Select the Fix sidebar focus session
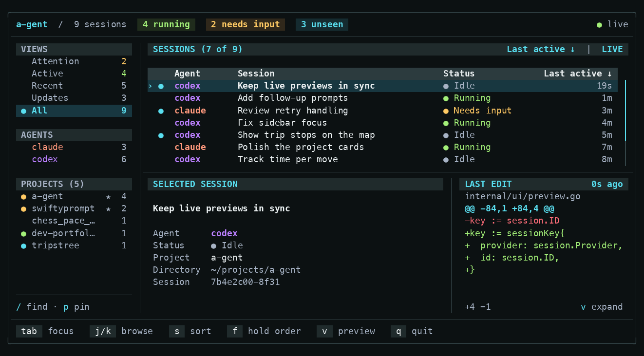Screen dimensions: 644x356 (x=382, y=123)
